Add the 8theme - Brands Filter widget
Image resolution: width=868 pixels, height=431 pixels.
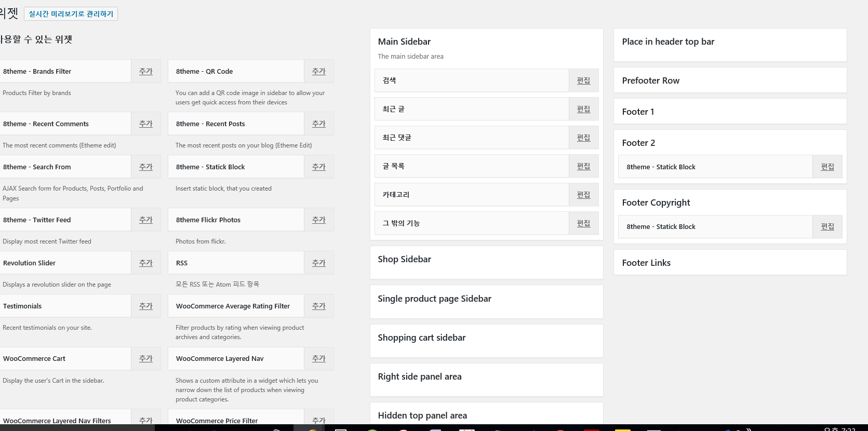pos(146,71)
